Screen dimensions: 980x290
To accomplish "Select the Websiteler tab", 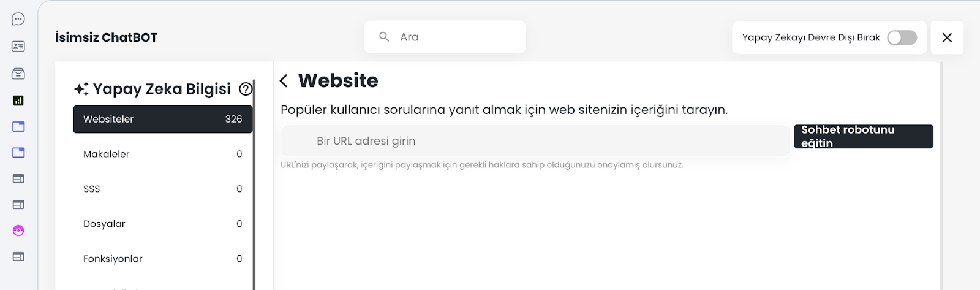I will (x=162, y=119).
